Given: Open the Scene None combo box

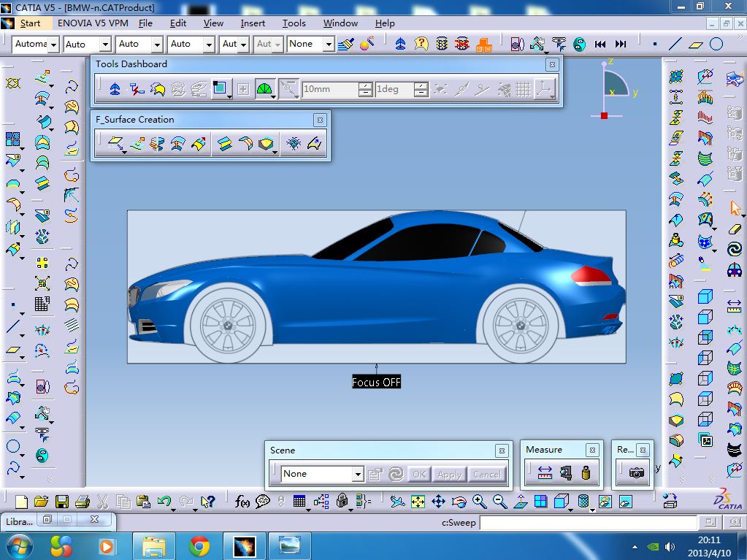Looking at the screenshot, I should click(323, 474).
